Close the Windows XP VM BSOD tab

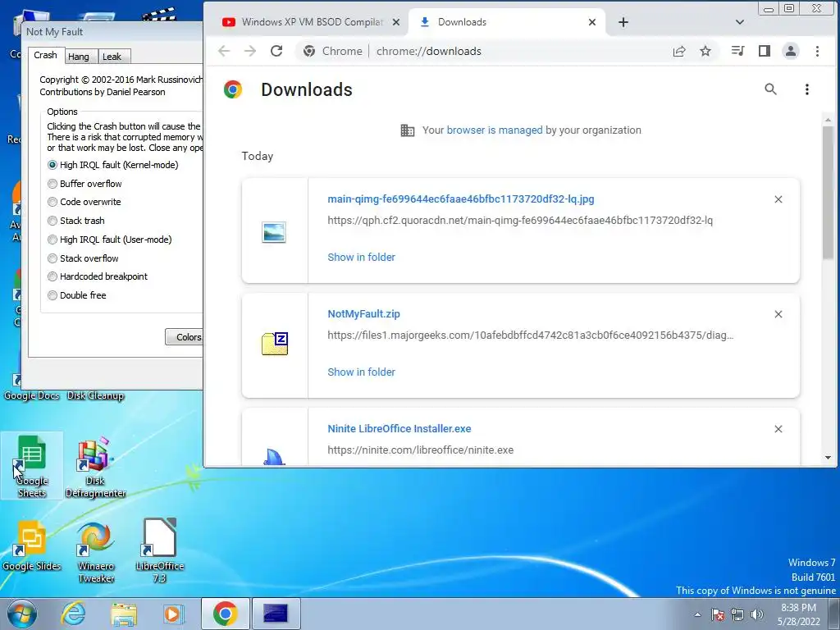point(396,22)
